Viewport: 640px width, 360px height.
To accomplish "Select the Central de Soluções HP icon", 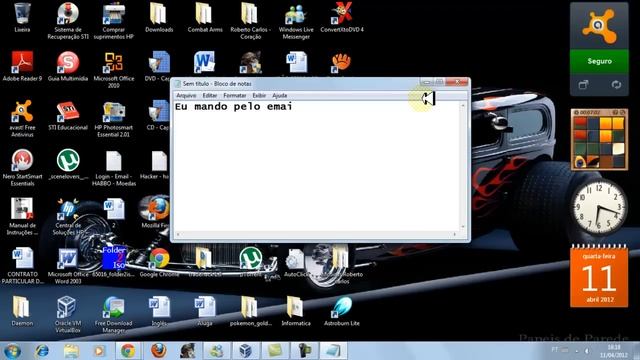I will pos(68,216).
